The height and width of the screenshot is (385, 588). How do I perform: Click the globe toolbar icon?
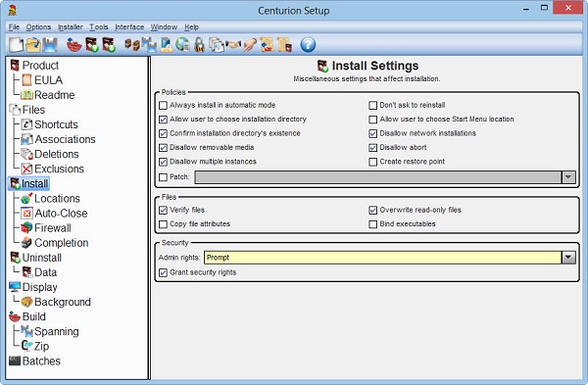[x=182, y=45]
